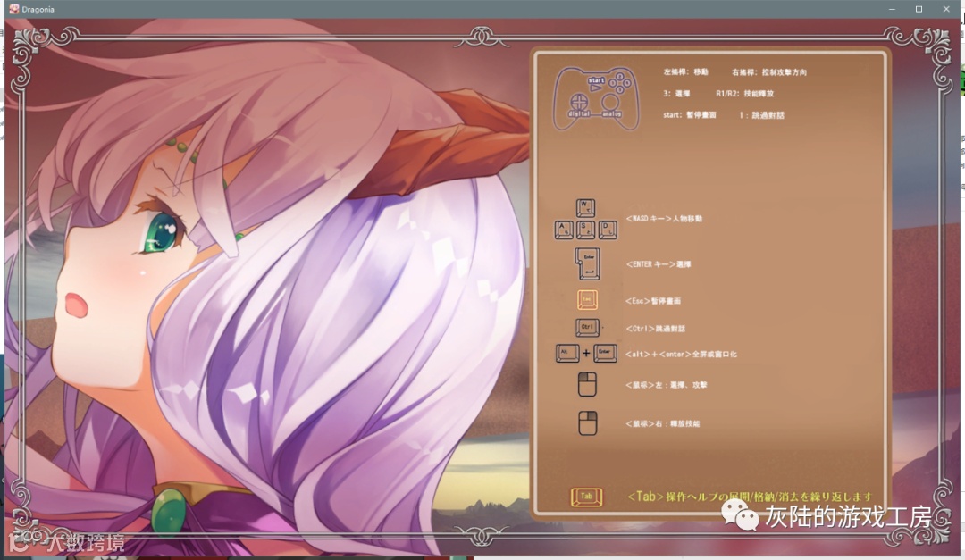Image resolution: width=965 pixels, height=560 pixels.
Task: Select the 'start: 暫停畫面' hint
Action: 689,115
